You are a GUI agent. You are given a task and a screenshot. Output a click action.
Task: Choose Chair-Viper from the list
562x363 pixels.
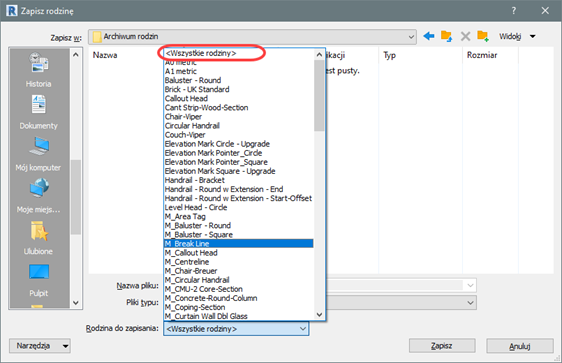tap(183, 116)
